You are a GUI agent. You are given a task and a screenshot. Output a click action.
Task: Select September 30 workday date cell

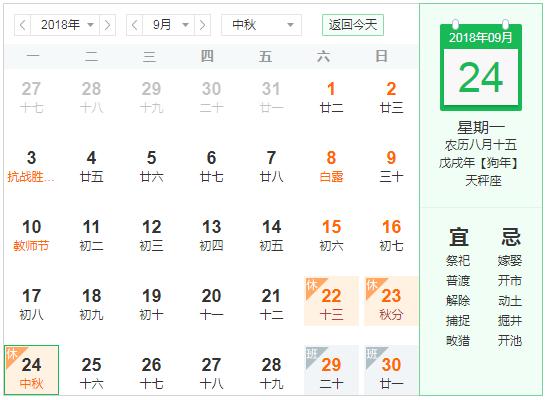point(391,370)
